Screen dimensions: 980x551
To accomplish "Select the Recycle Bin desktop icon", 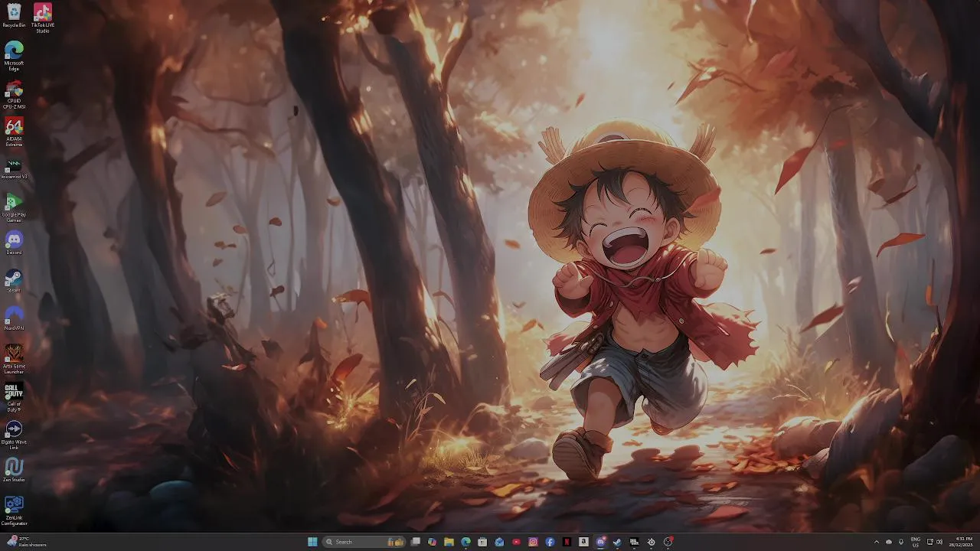I will 14,15.
